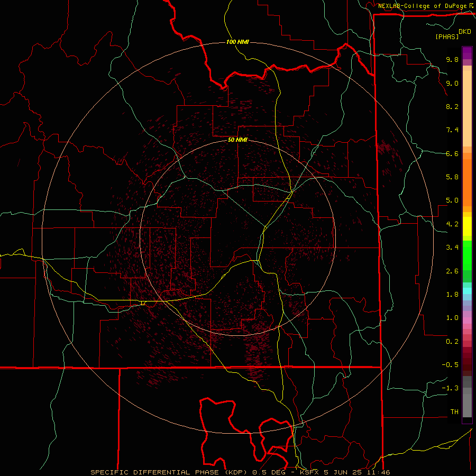Screen dimensions: 476x476
Task: Click the 3.4 value on the color scale
Action: pyautogui.click(x=452, y=248)
